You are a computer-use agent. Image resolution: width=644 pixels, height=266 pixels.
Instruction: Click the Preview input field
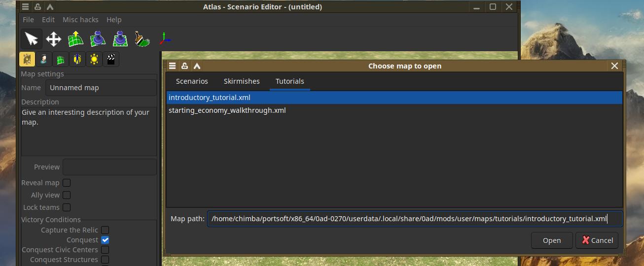(109, 167)
